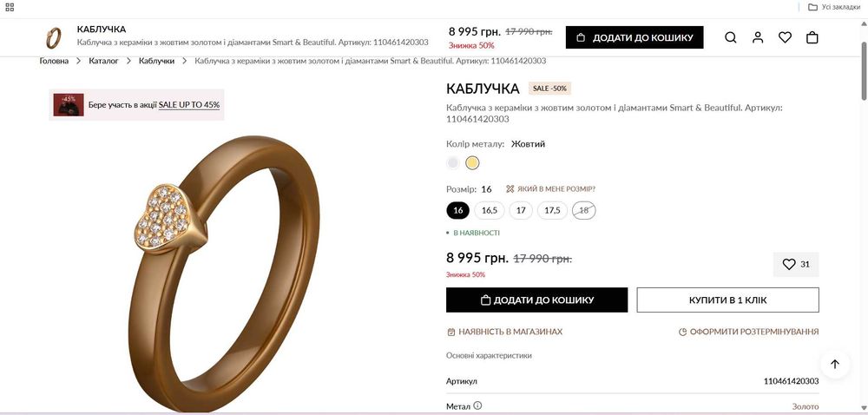Open browser apps grid icon
This screenshot has width=868, height=415.
[x=10, y=7]
